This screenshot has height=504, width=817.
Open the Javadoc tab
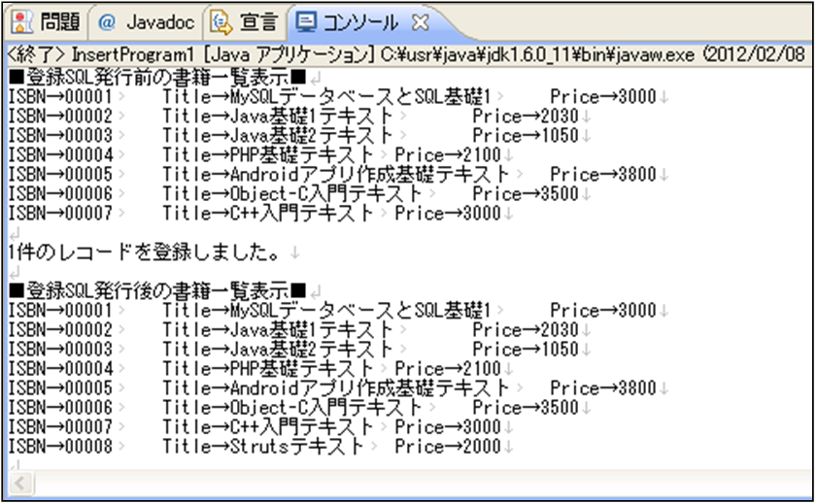(x=160, y=20)
